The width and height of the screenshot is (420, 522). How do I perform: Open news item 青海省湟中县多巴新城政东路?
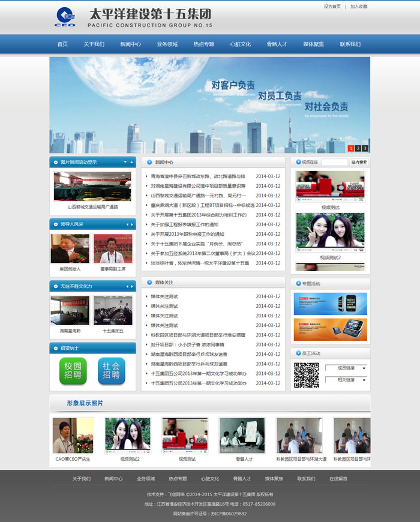tap(198, 176)
